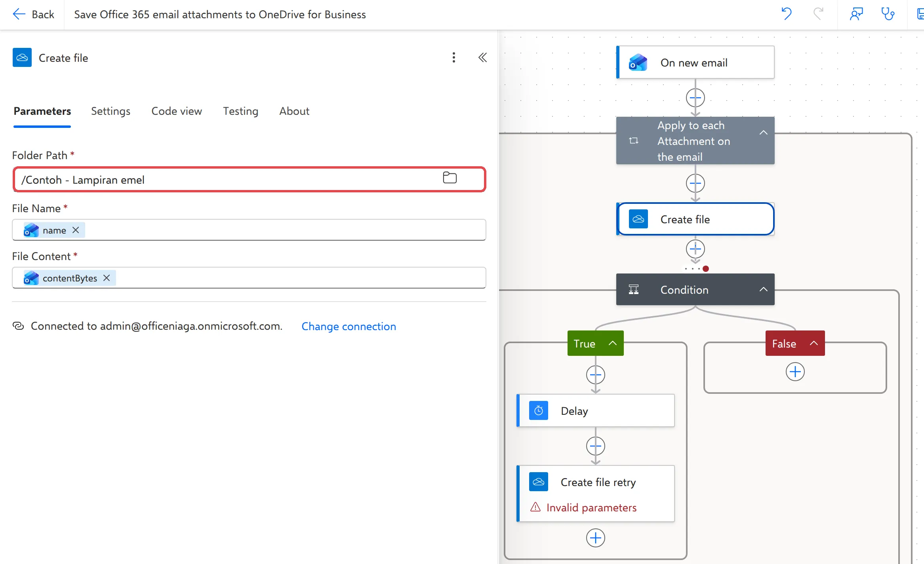Click the red run-after dot above Condition
Screen dimensions: 924x564
point(706,269)
